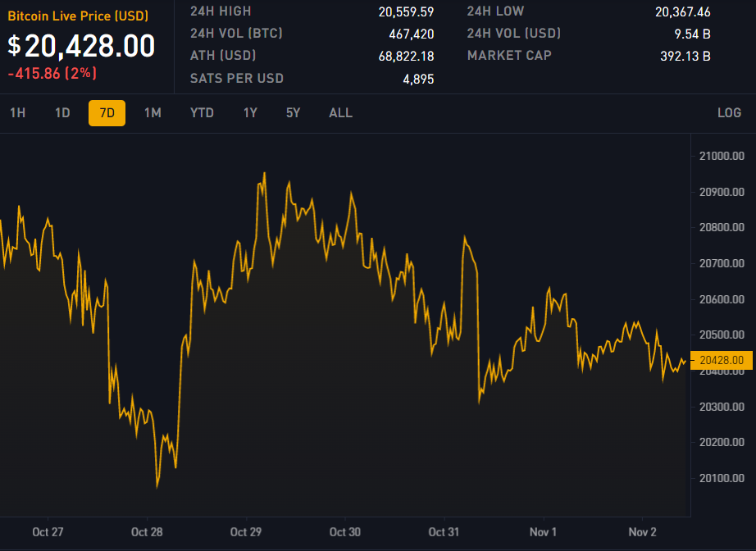Click the Oct 27 date label
This screenshot has width=756, height=551.
(x=48, y=532)
